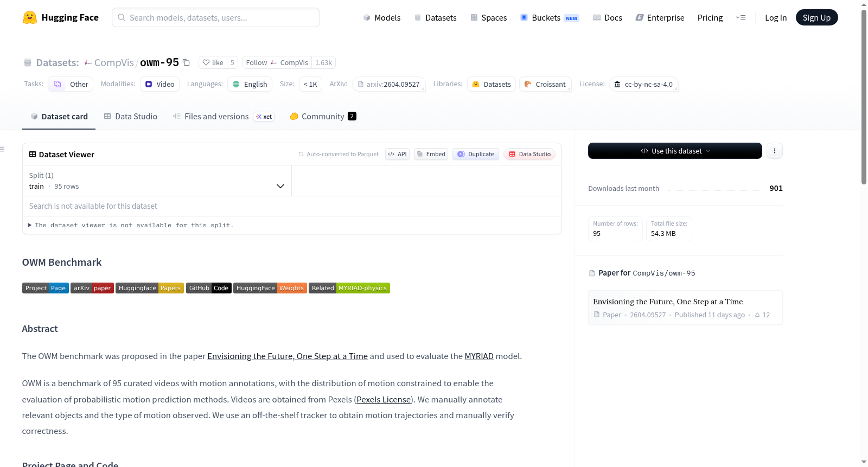Click the xet badge on Files tab

click(x=264, y=117)
